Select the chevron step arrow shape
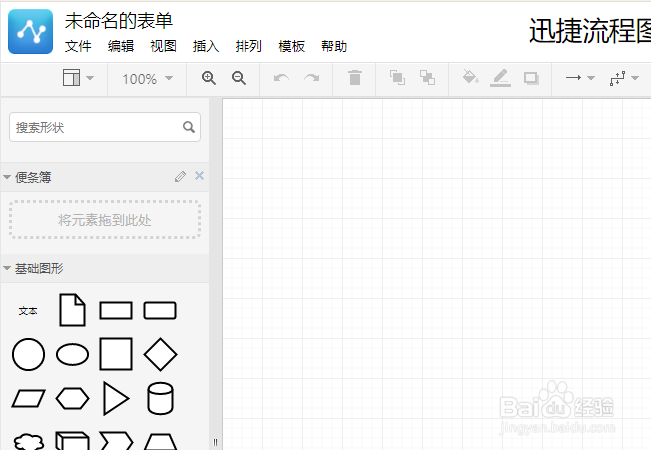This screenshot has width=651, height=450. coord(116,440)
